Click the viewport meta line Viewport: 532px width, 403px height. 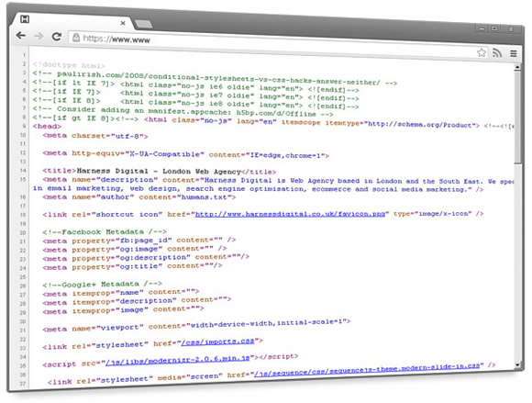tap(196, 325)
